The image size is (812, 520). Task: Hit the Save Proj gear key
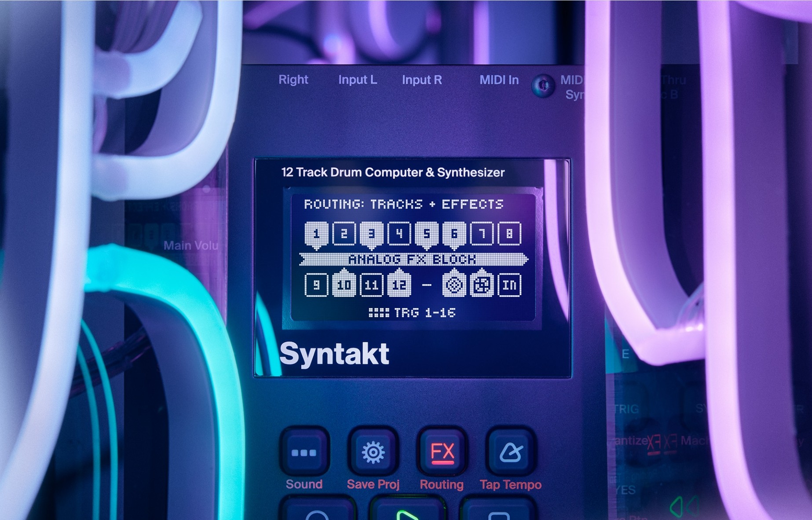pos(373,452)
